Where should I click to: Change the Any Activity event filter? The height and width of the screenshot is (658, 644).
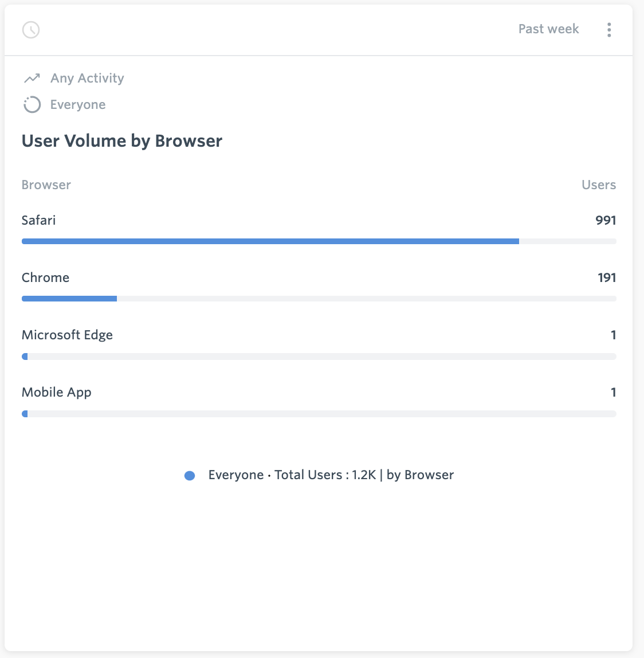[86, 78]
